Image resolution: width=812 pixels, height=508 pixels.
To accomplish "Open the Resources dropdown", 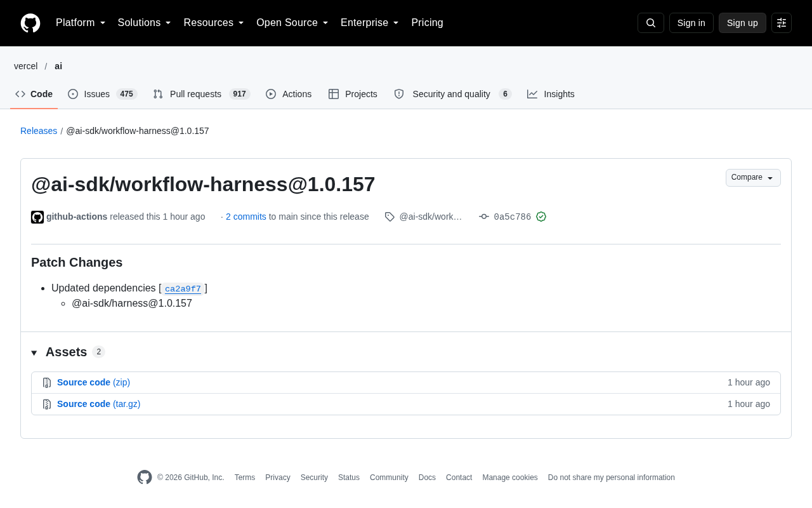I will pos(214,23).
